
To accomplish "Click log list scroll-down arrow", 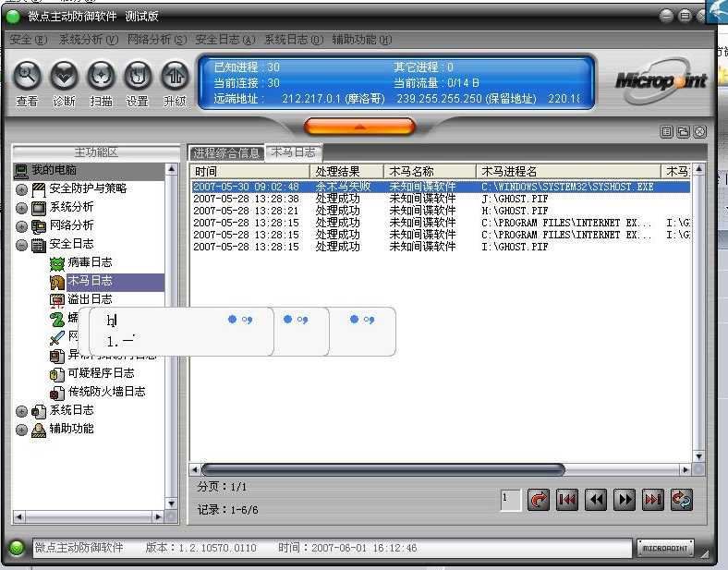I will pos(699,456).
